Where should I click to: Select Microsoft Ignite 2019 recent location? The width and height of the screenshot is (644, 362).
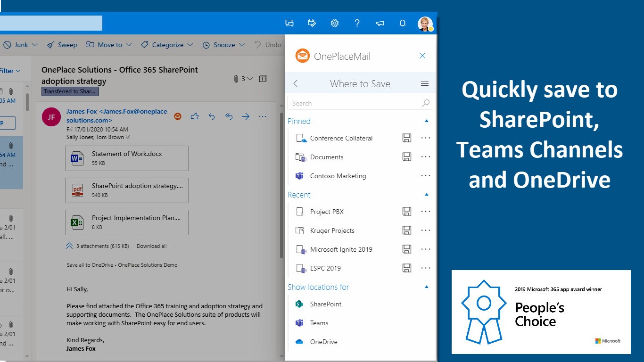point(341,249)
